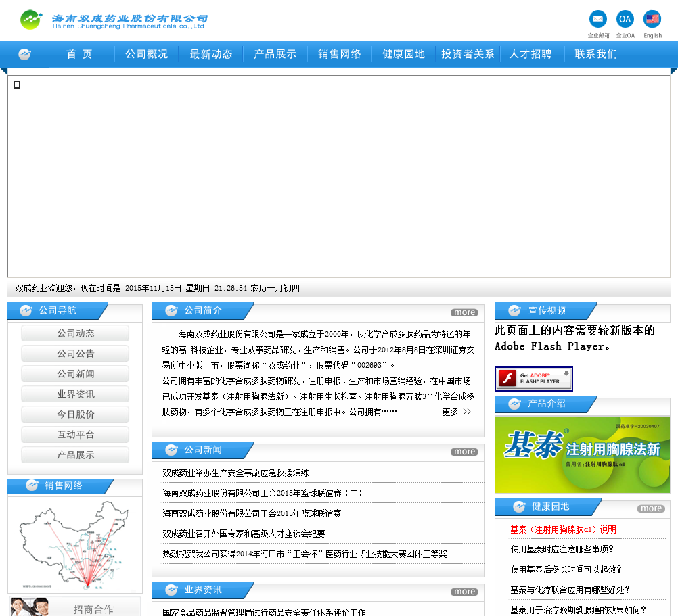Open link 使用基泰后多长时间可以起效?

(566, 570)
